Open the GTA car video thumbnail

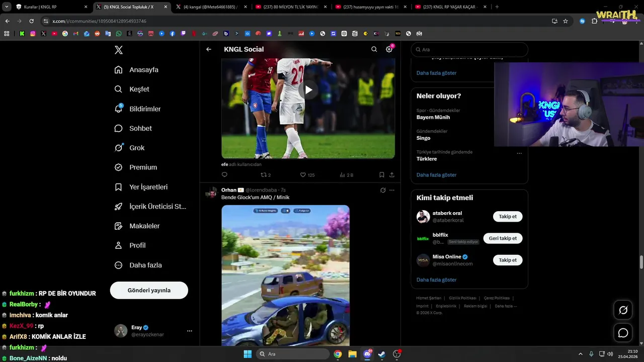[x=285, y=276]
